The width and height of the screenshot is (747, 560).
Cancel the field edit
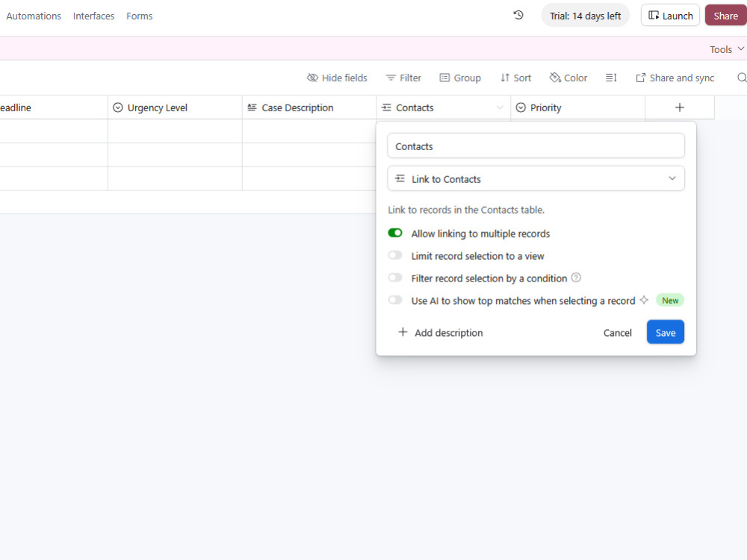click(x=618, y=332)
